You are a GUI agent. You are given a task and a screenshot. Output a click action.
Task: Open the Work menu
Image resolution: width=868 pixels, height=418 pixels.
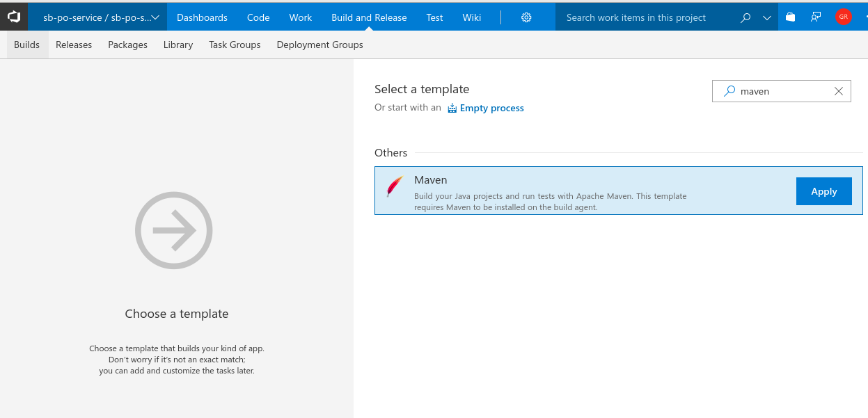[x=301, y=17]
